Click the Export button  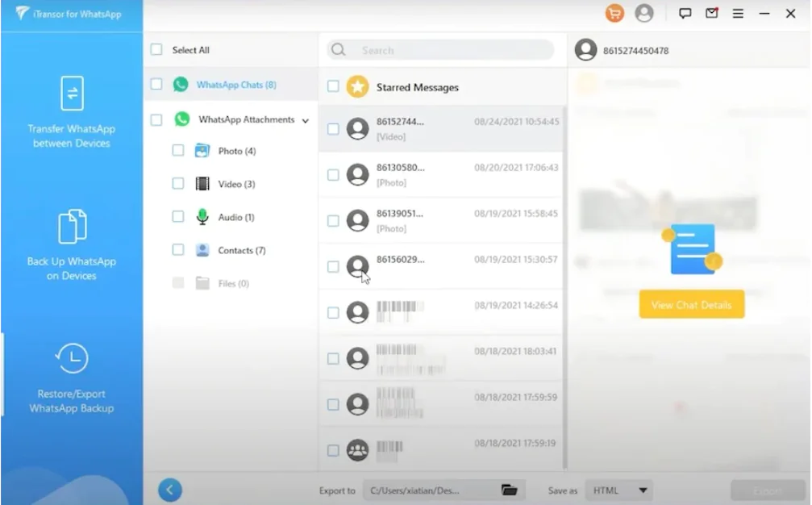(767, 489)
